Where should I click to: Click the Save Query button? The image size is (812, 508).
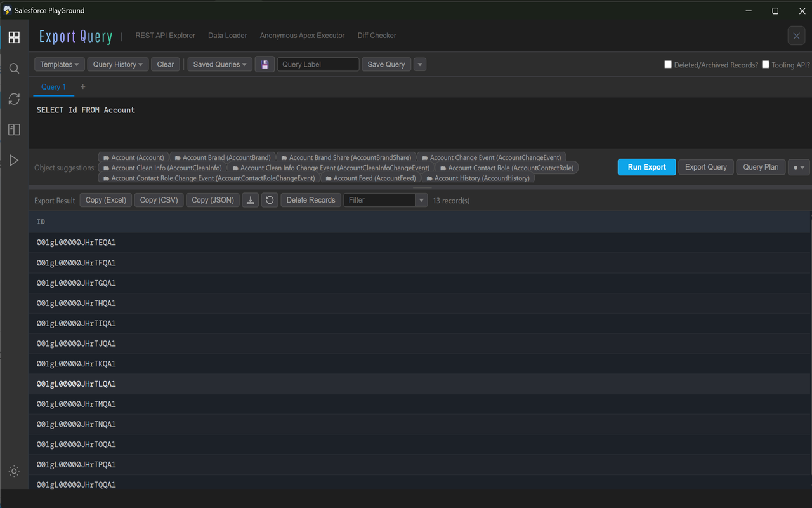[x=386, y=64]
